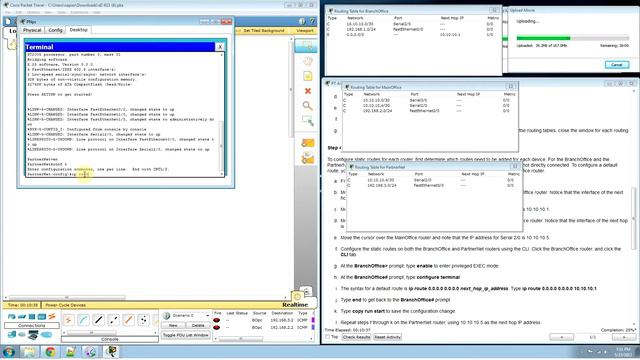
Task: Go to next instruction page arrow
Action: [624, 337]
